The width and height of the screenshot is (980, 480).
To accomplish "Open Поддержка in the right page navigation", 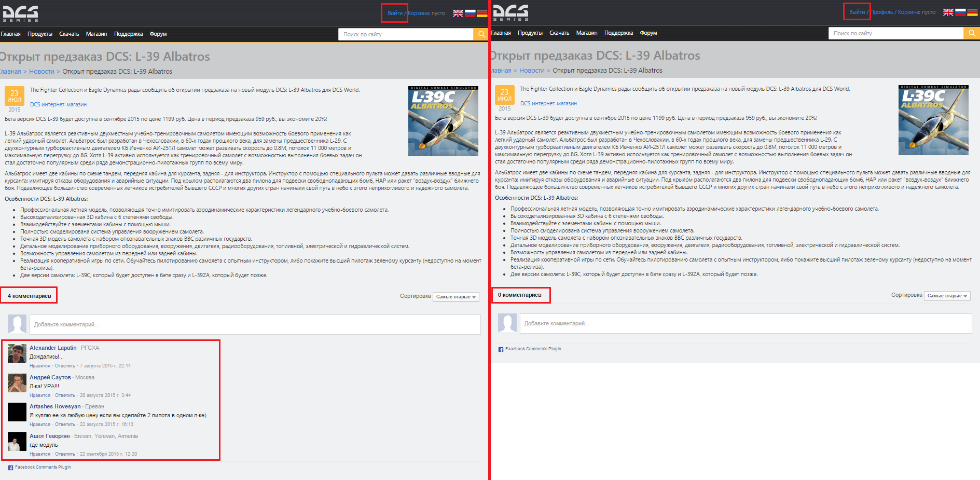I will pyautogui.click(x=618, y=33).
